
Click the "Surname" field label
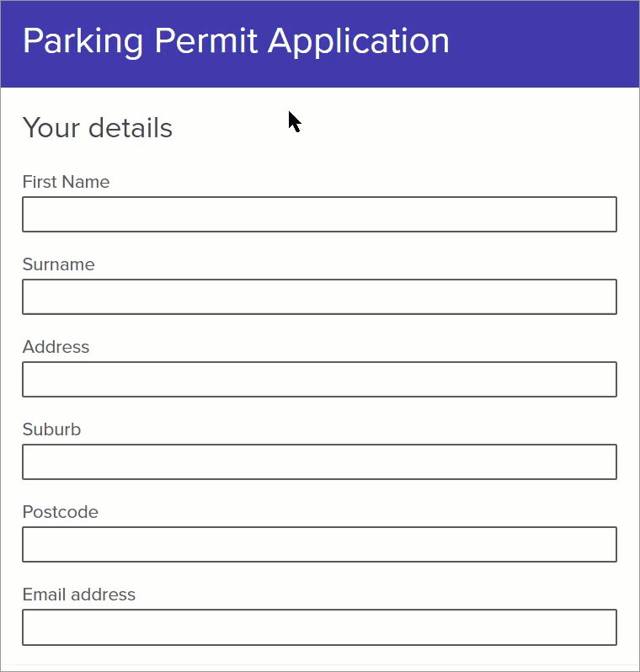[x=58, y=264]
